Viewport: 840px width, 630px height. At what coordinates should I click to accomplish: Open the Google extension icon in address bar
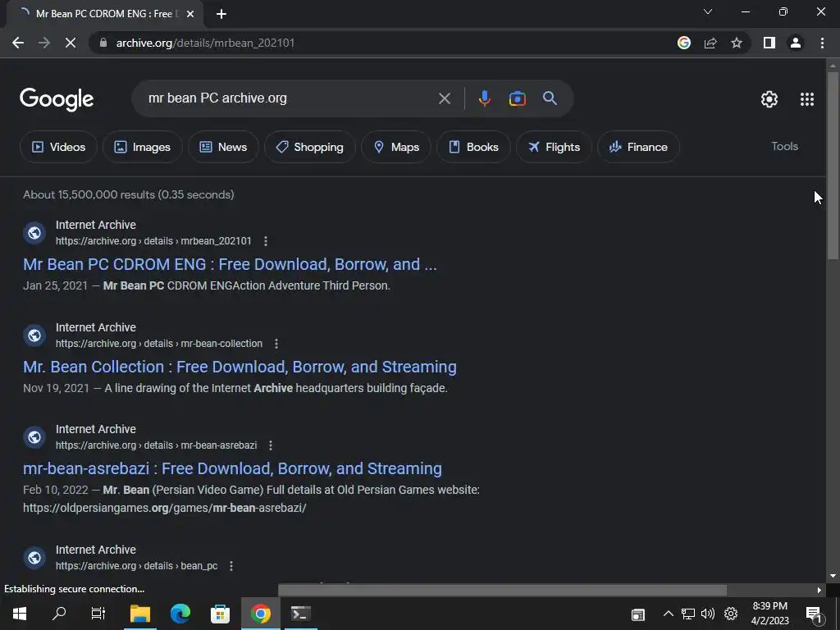(683, 43)
